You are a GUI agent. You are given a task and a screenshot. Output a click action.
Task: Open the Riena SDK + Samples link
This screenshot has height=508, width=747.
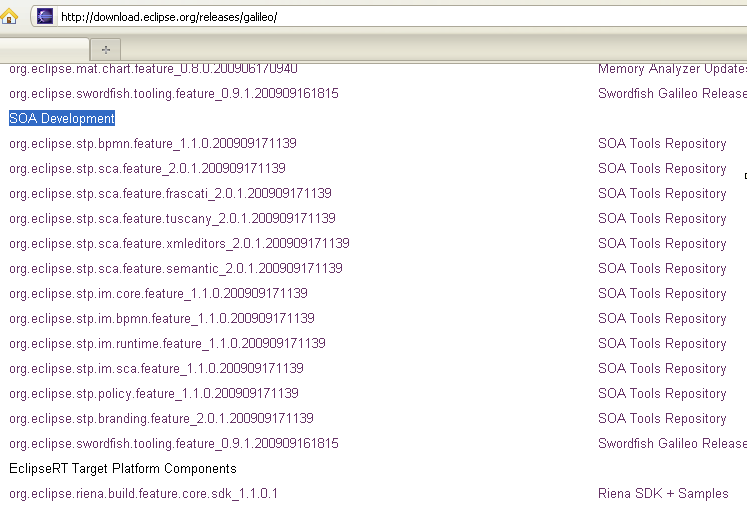coord(663,494)
